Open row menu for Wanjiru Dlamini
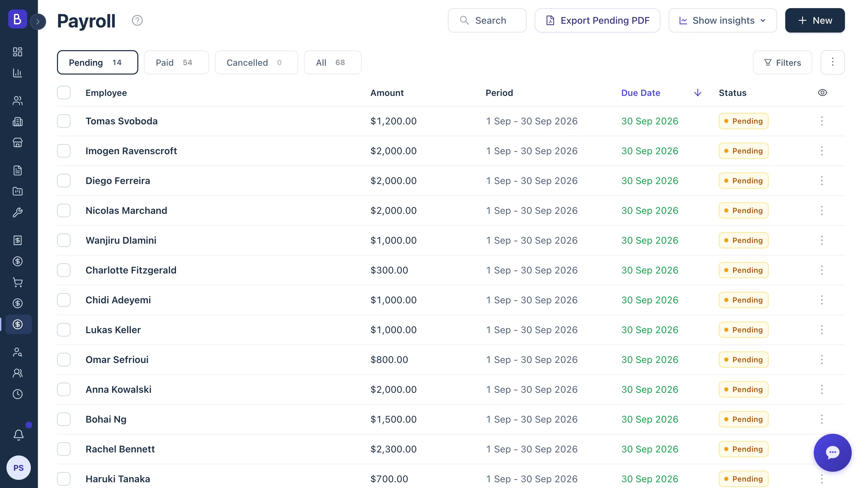This screenshot has height=488, width=868. click(822, 240)
